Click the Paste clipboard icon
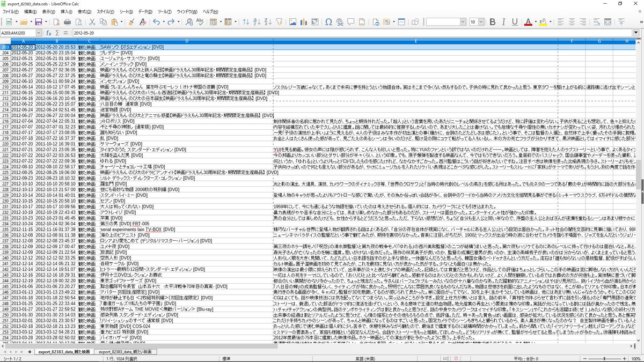The height and width of the screenshot is (362, 644). (x=114, y=22)
